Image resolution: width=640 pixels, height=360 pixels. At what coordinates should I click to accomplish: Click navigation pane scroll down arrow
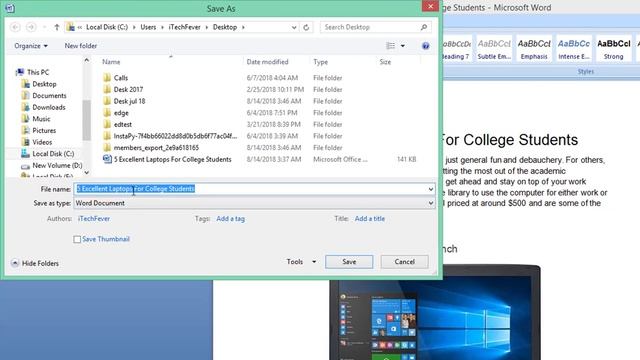(x=87, y=172)
